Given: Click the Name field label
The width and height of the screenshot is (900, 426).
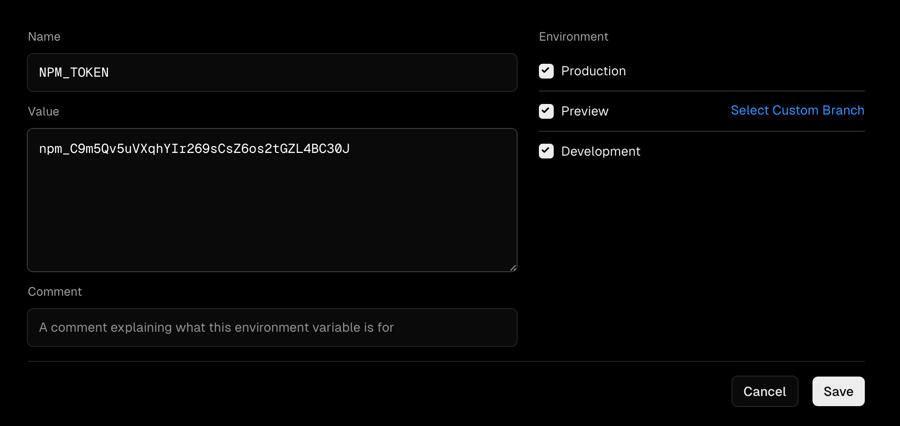Looking at the screenshot, I should 44,37.
